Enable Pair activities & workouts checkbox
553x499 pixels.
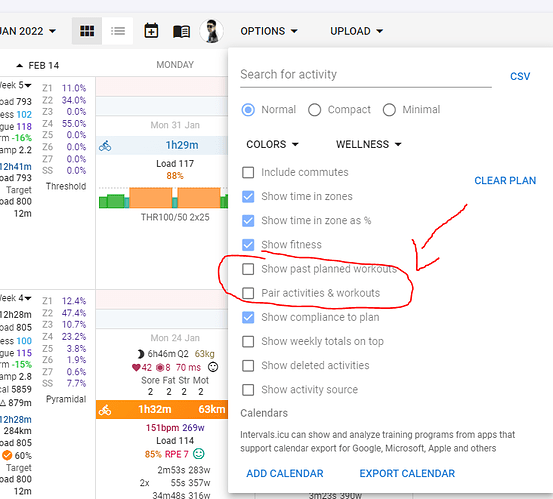tap(248, 293)
